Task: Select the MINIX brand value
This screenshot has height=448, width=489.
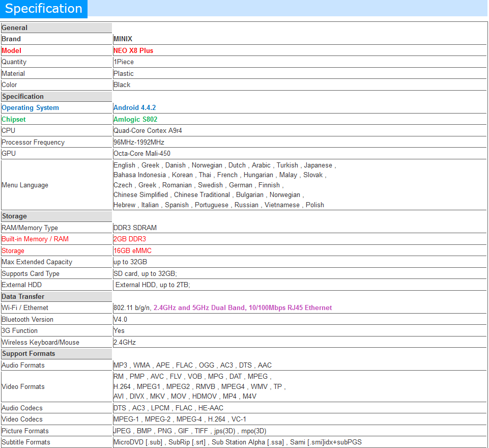Action: 123,39
